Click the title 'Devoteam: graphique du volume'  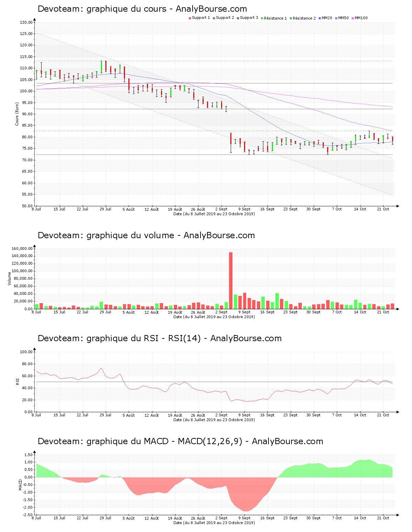coord(106,235)
